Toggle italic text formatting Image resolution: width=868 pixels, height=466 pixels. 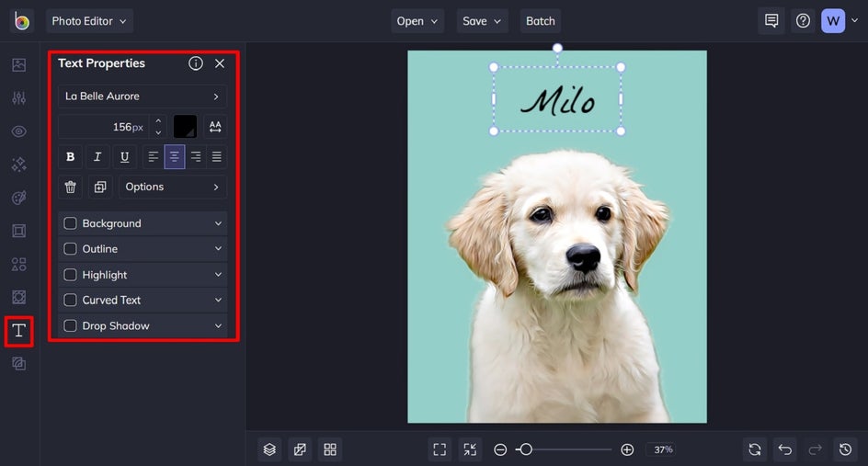pyautogui.click(x=97, y=156)
